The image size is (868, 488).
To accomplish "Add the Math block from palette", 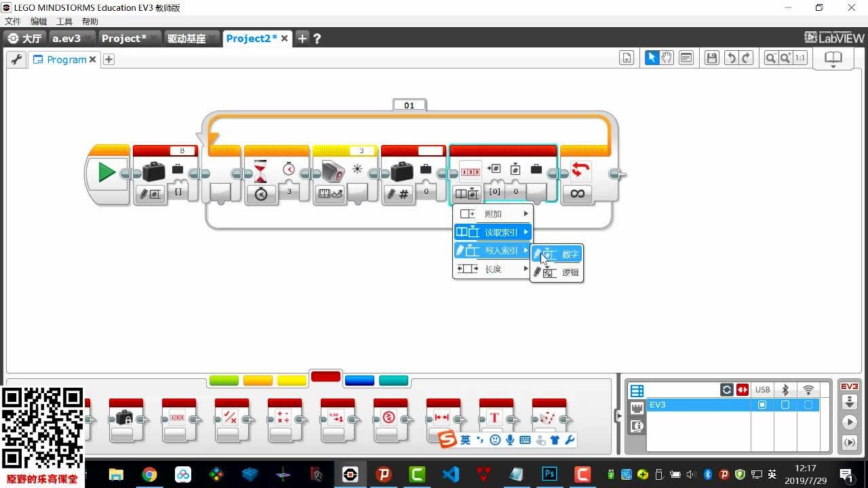I will [x=284, y=419].
